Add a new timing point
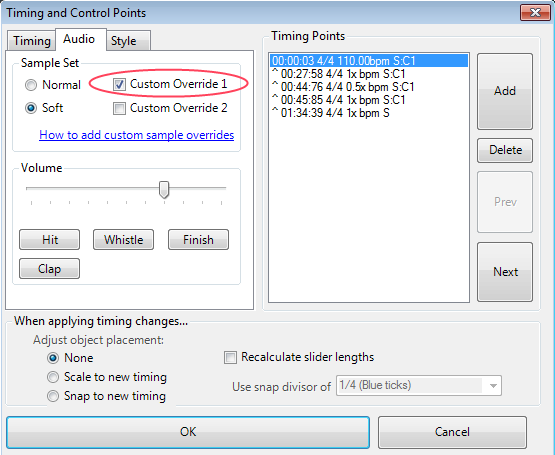 coord(505,91)
